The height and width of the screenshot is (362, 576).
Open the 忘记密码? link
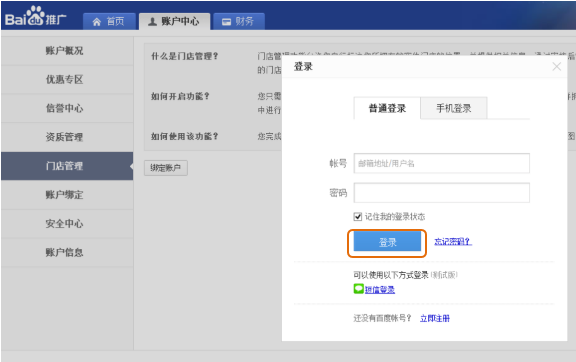tap(453, 241)
